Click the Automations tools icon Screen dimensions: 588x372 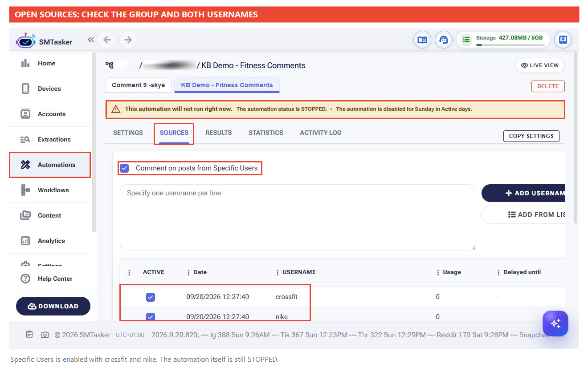point(25,165)
